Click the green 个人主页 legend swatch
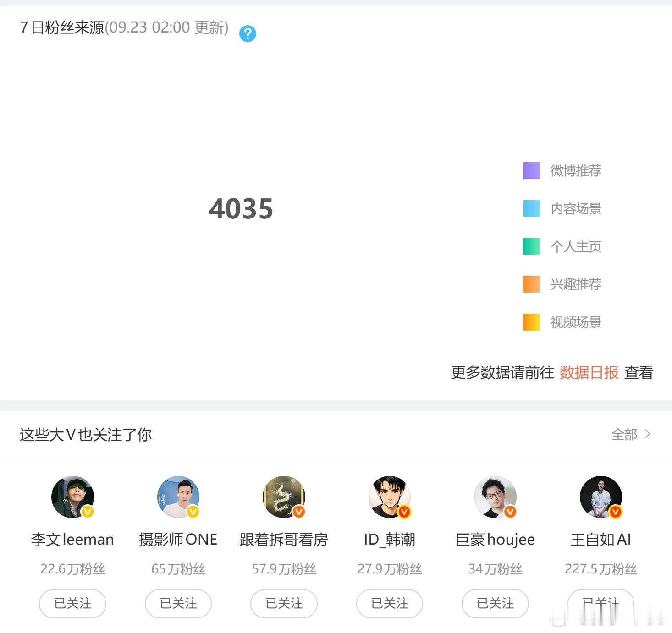The image size is (672, 633). 532,246
